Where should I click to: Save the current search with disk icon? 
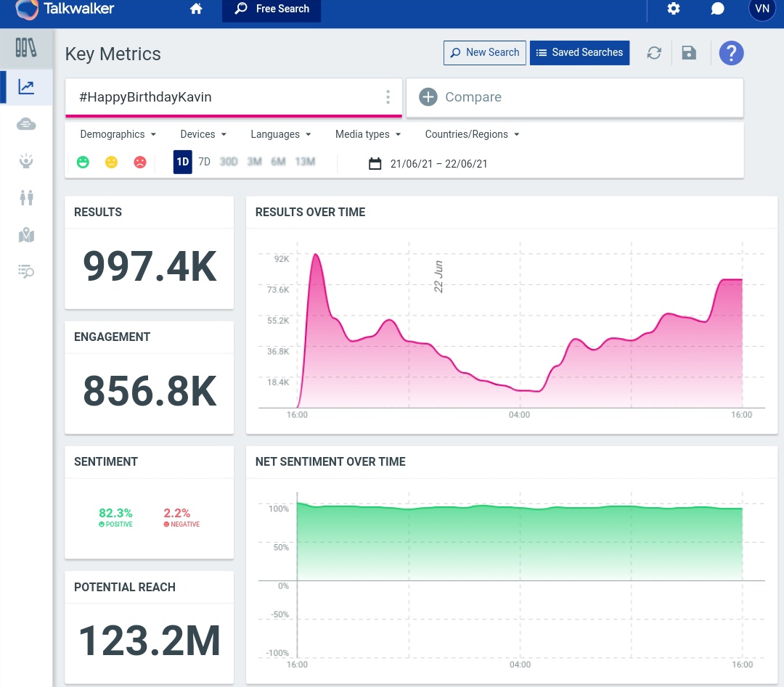pos(689,53)
